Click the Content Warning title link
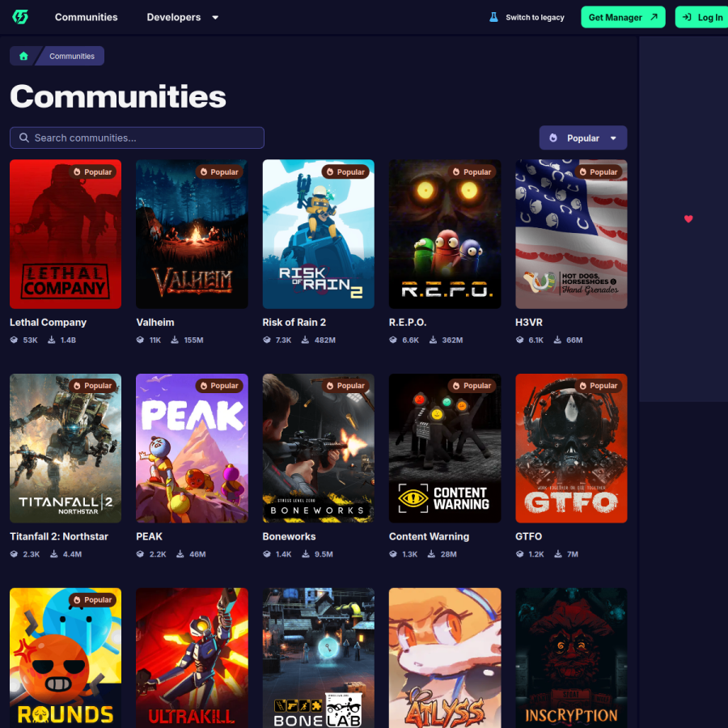 [x=429, y=536]
